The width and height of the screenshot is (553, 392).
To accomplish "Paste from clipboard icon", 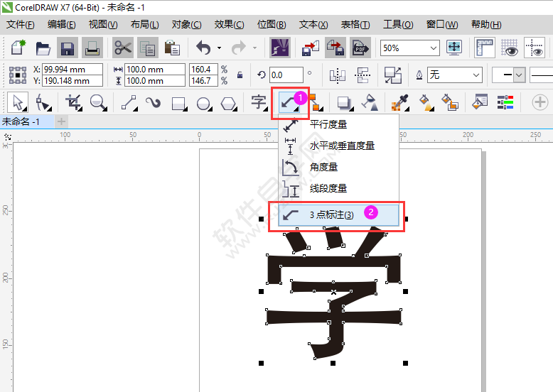I will [172, 48].
